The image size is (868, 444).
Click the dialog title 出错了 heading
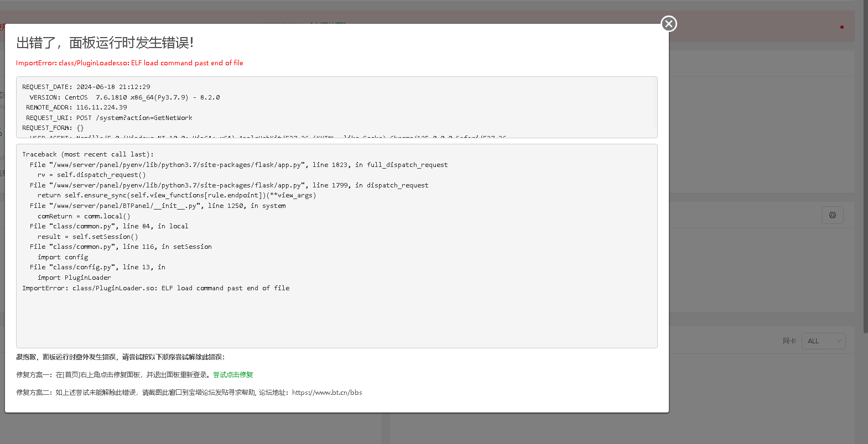coord(105,43)
